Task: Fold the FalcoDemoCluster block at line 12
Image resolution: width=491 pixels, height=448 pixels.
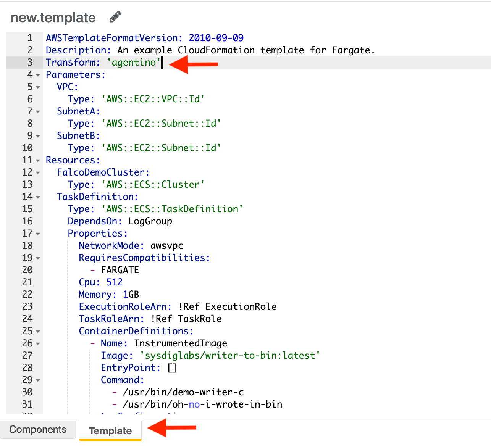Action: coord(38,173)
